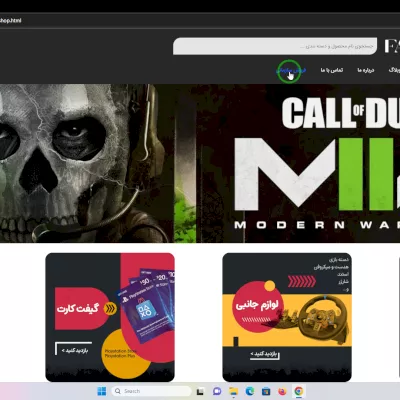
Task: Open the لوازم جانبی accessories category card
Action: 287,317
